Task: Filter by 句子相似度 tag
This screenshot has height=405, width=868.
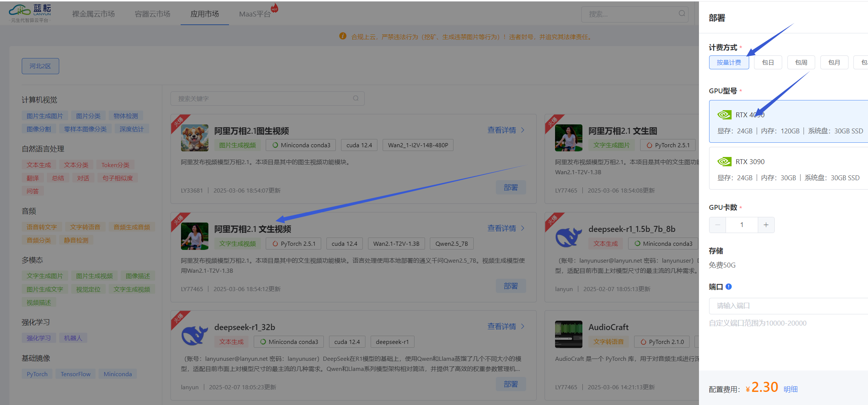Action: click(118, 178)
